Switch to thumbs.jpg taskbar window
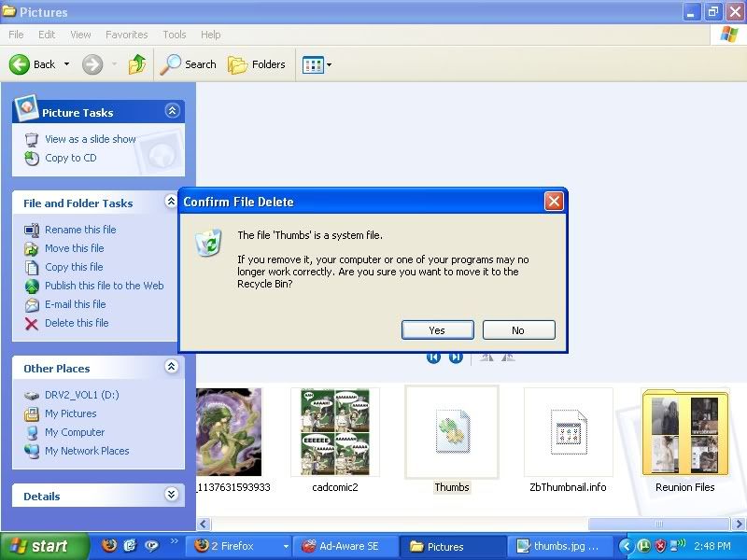 tap(561, 546)
